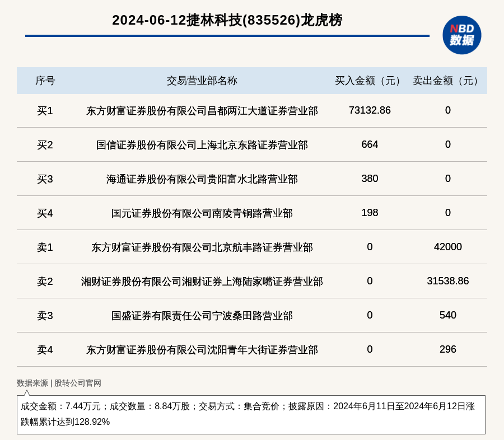The image size is (504, 440).
Task: Click the buy amount 380
Action: [370, 179]
